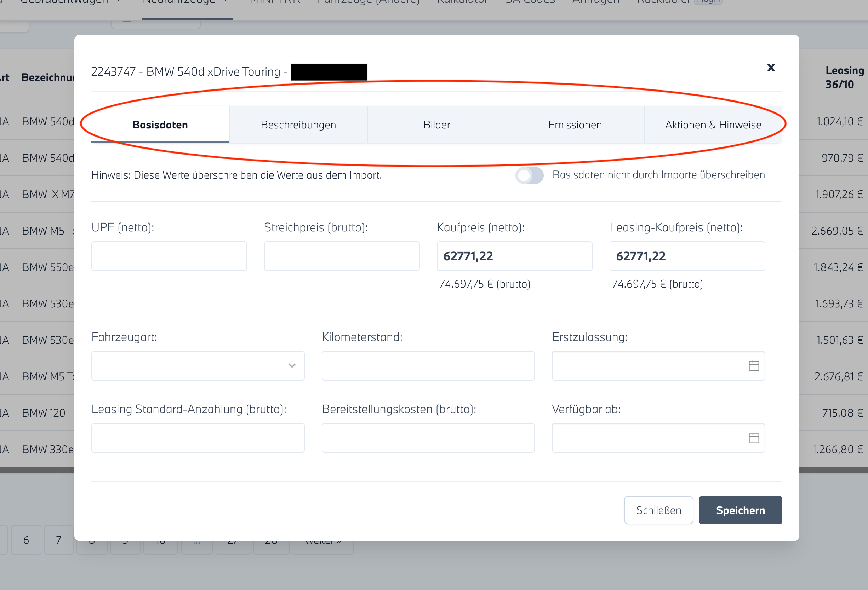Click into the Streichpreis (brutto) field

341,256
